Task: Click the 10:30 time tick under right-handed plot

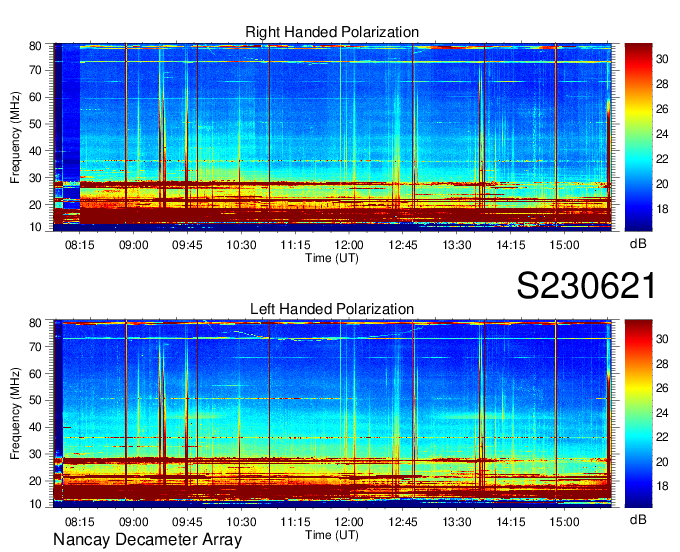Action: 242,245
